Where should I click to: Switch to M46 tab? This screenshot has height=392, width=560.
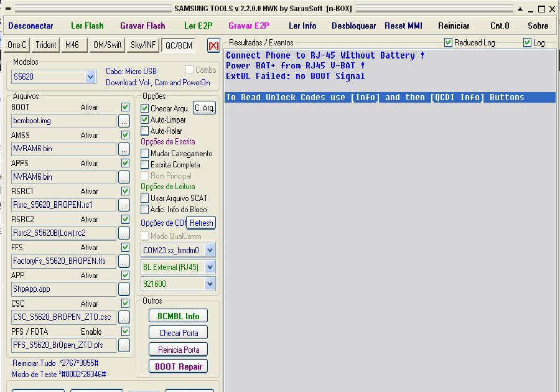[x=73, y=45]
